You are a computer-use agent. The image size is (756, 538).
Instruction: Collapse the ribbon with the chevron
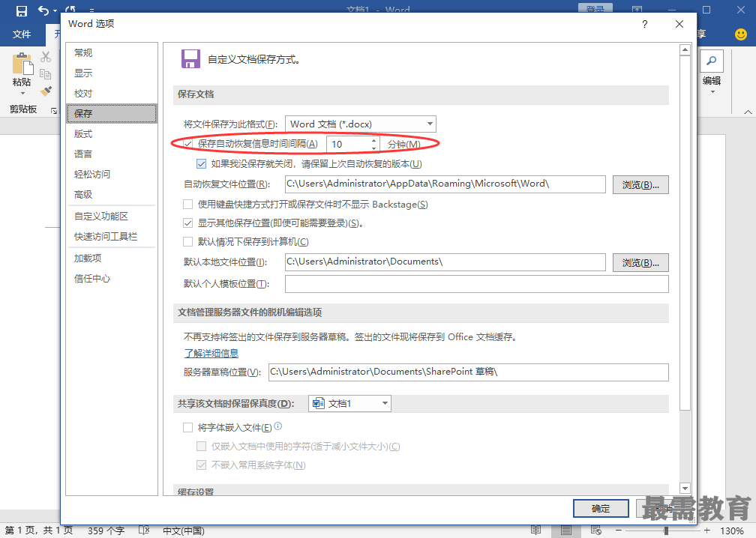coord(748,112)
